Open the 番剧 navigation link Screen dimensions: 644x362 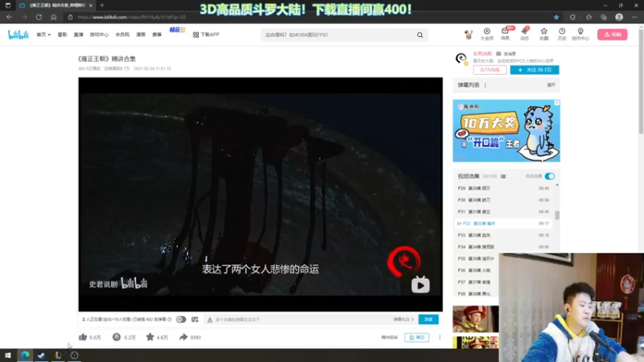62,35
